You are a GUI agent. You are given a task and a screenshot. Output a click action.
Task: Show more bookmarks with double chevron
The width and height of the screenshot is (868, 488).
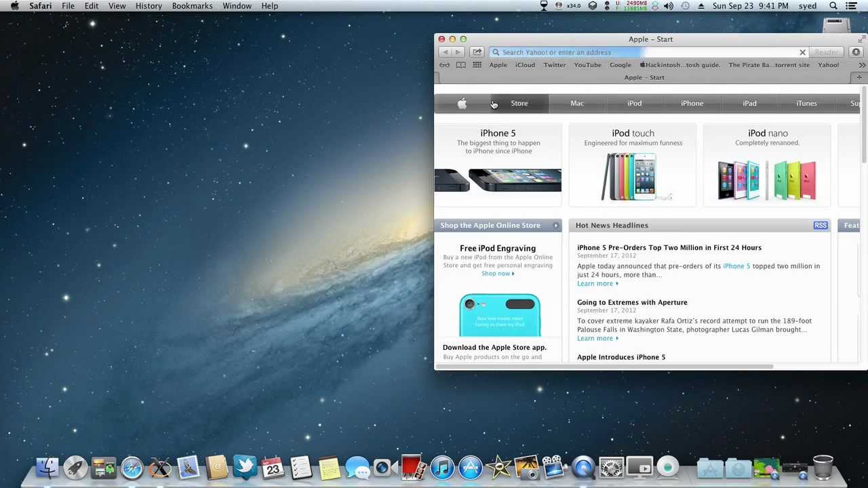(x=862, y=65)
